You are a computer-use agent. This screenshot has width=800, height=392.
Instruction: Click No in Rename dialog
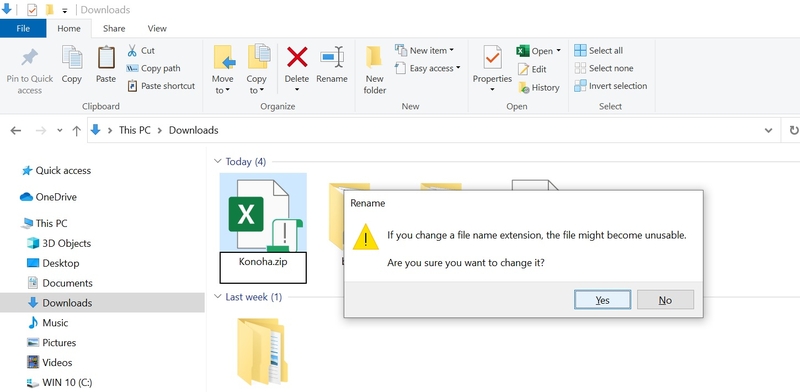(665, 300)
